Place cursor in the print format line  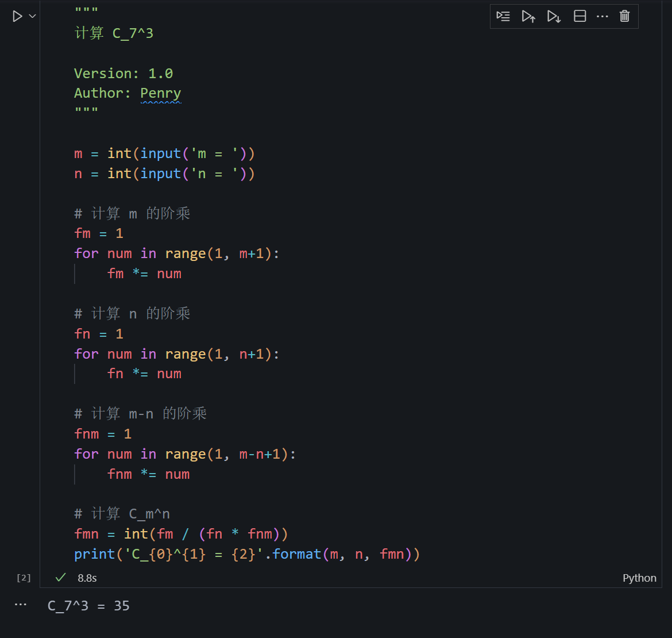[x=247, y=554]
